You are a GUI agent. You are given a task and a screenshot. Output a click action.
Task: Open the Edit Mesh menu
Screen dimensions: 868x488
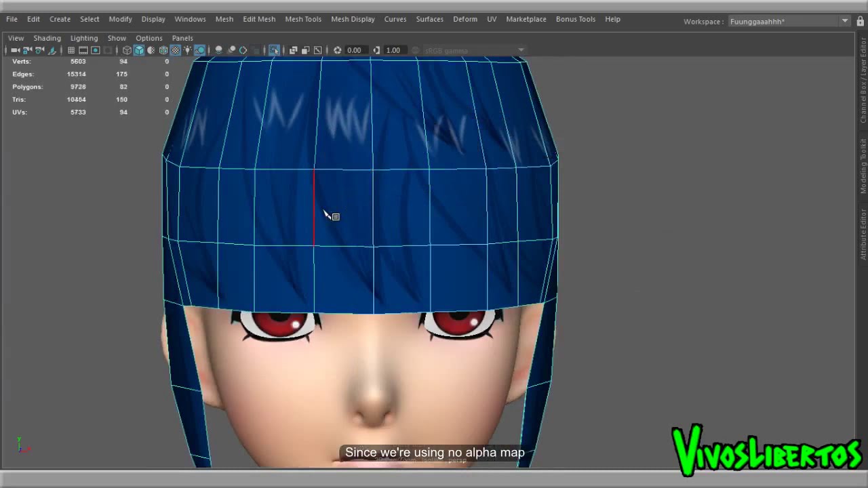point(259,19)
